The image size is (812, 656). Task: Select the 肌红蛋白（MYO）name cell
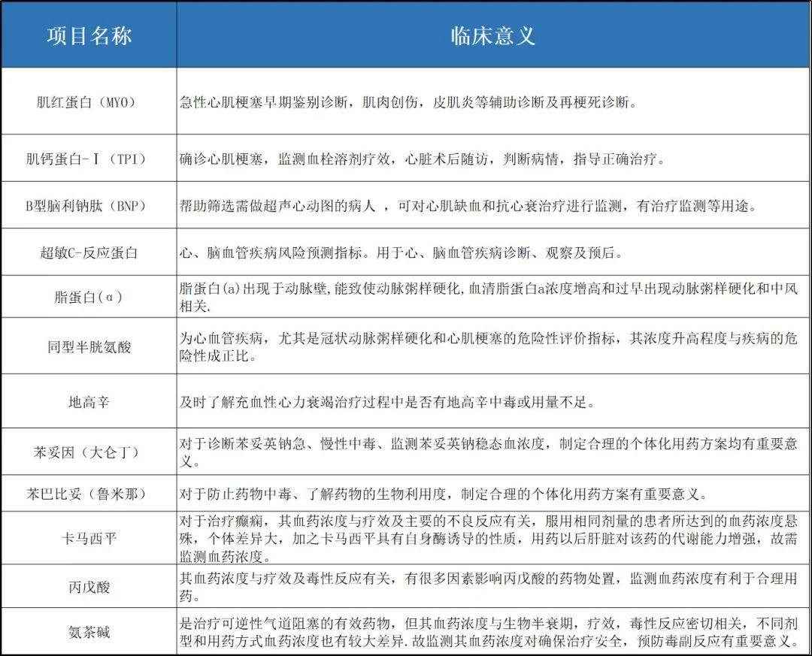coord(89,101)
